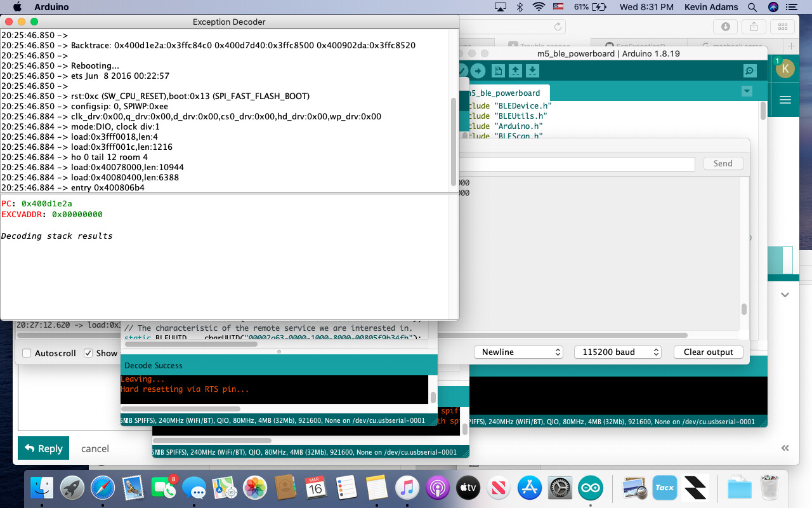This screenshot has width=812, height=508.
Task: Open the Wi-Fi menu bar icon
Action: pos(539,7)
